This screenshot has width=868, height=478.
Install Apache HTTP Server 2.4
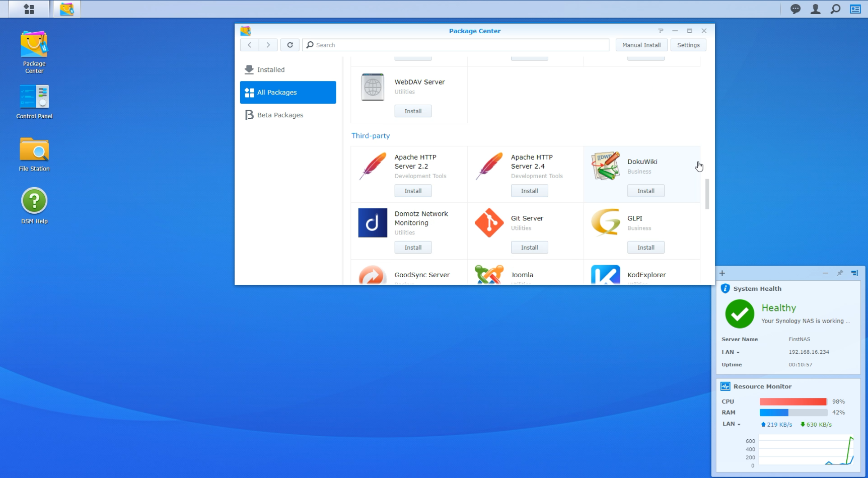(x=530, y=191)
